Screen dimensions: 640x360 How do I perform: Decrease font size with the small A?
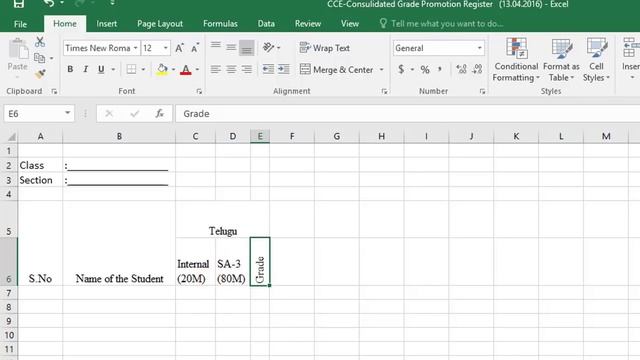pos(195,48)
